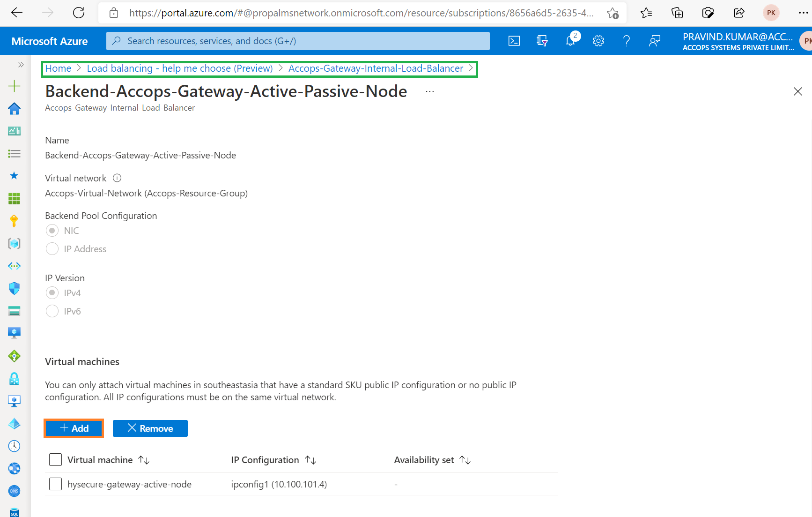
Task: Select the IPv4 radio button
Action: click(52, 293)
